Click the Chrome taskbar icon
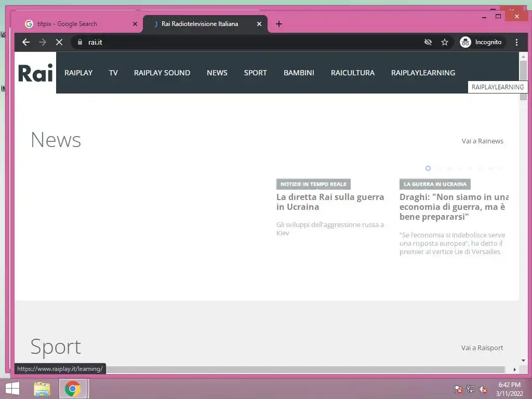The image size is (532, 399). (x=73, y=389)
